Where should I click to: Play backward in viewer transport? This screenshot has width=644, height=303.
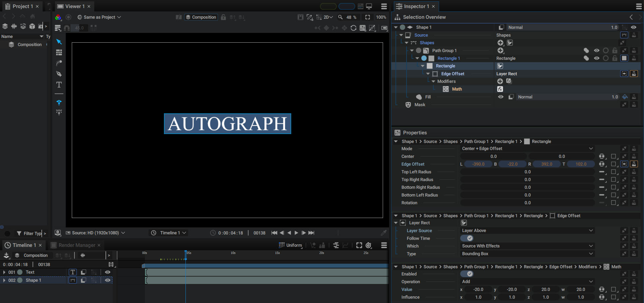[289, 233]
